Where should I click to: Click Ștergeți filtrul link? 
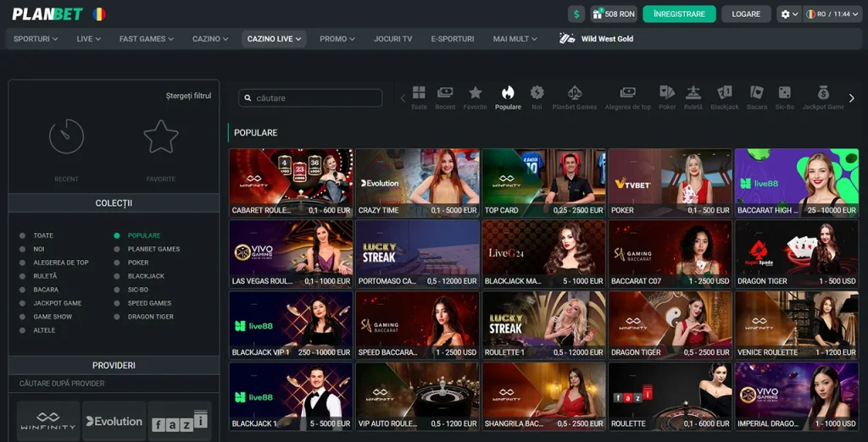[x=188, y=96]
